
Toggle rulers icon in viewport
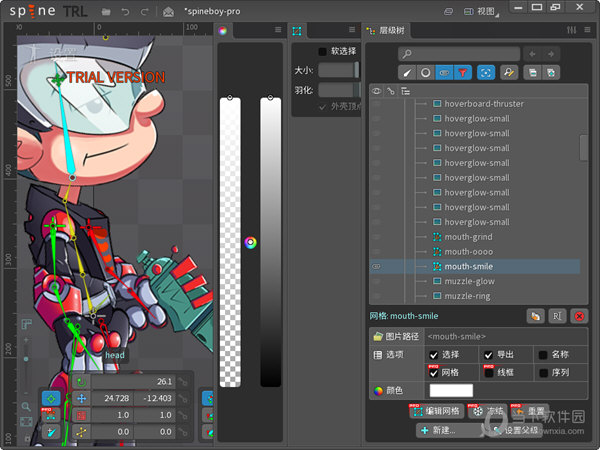click(26, 324)
